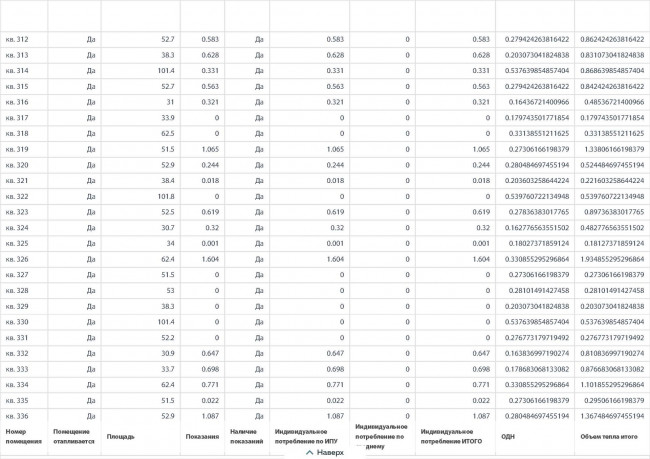650x459 pixels.
Task: Select row label кв. 329
Action: click(17, 306)
